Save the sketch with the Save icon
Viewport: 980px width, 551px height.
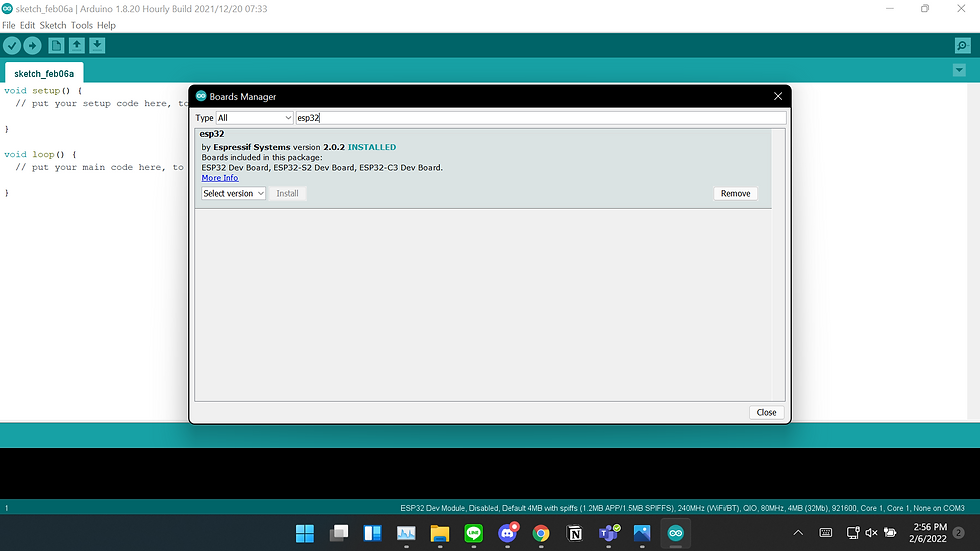click(97, 46)
